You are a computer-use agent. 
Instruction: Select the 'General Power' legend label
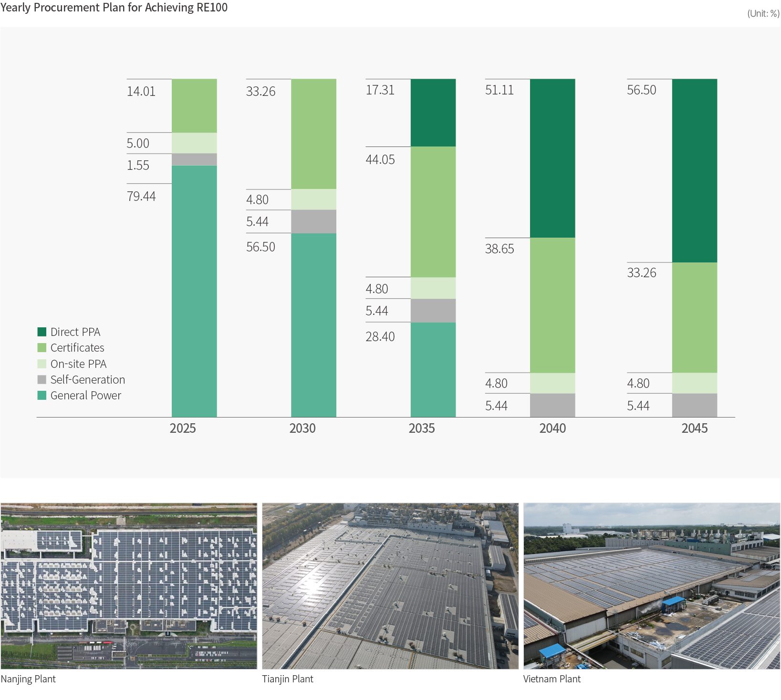pyautogui.click(x=86, y=395)
